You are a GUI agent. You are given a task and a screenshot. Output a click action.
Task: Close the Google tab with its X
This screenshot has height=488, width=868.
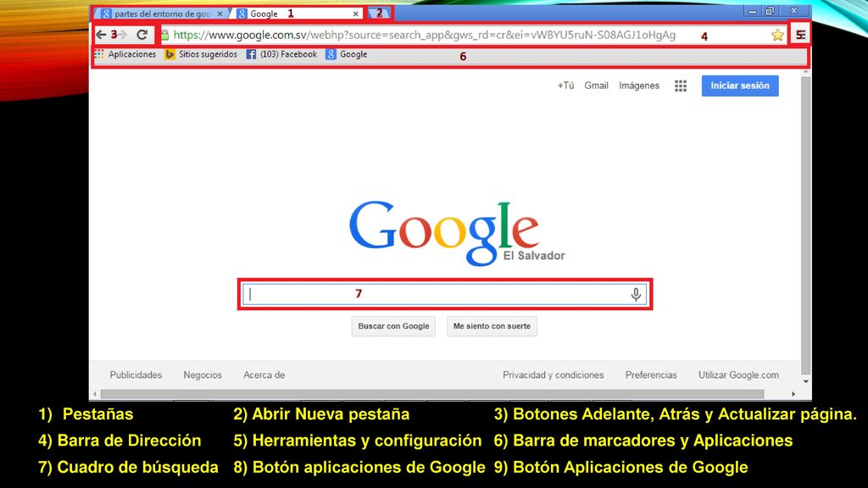pos(355,14)
